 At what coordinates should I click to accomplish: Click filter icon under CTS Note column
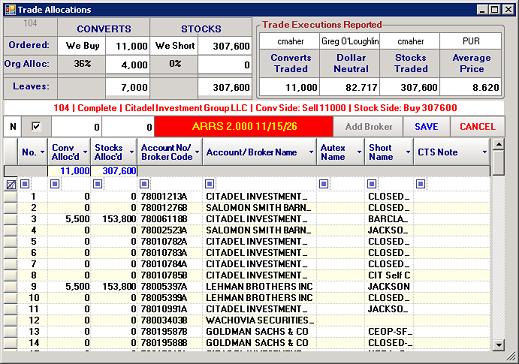pos(420,184)
